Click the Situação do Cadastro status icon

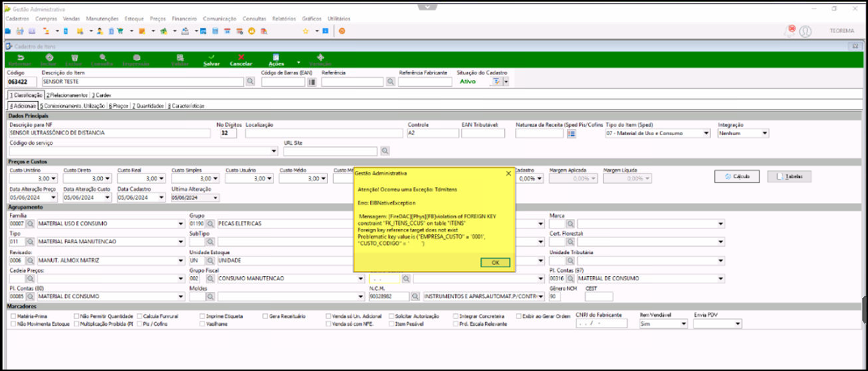point(497,81)
